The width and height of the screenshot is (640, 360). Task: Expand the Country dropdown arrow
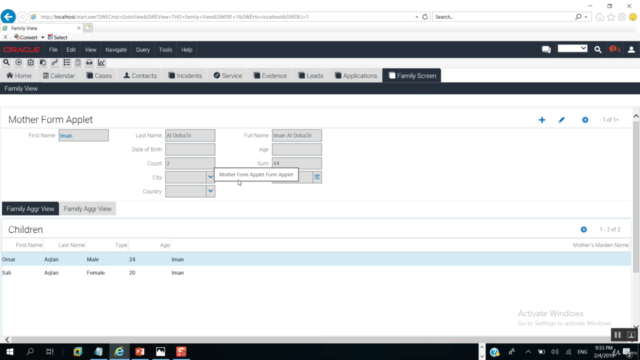pos(210,191)
